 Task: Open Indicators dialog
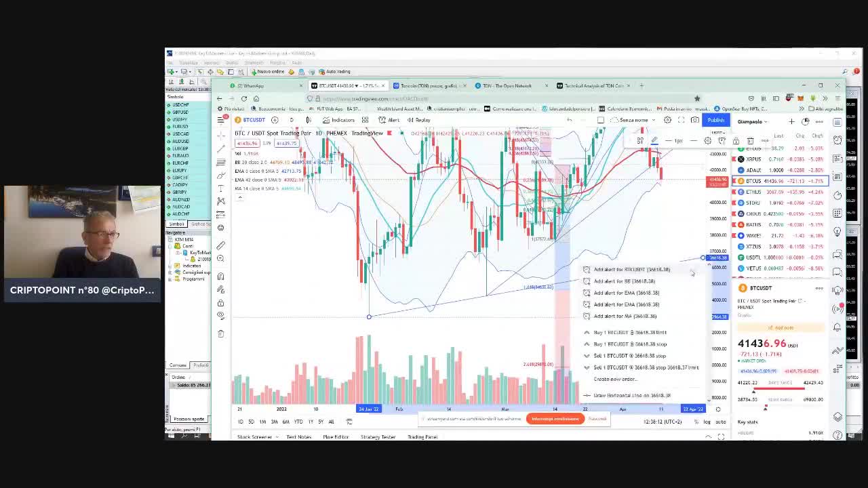click(x=338, y=120)
